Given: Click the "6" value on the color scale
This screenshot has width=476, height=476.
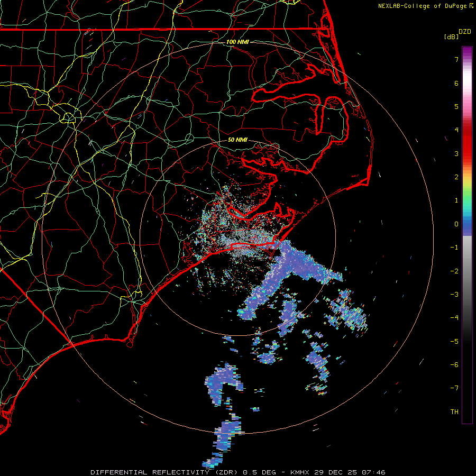Looking at the screenshot, I should tap(456, 83).
